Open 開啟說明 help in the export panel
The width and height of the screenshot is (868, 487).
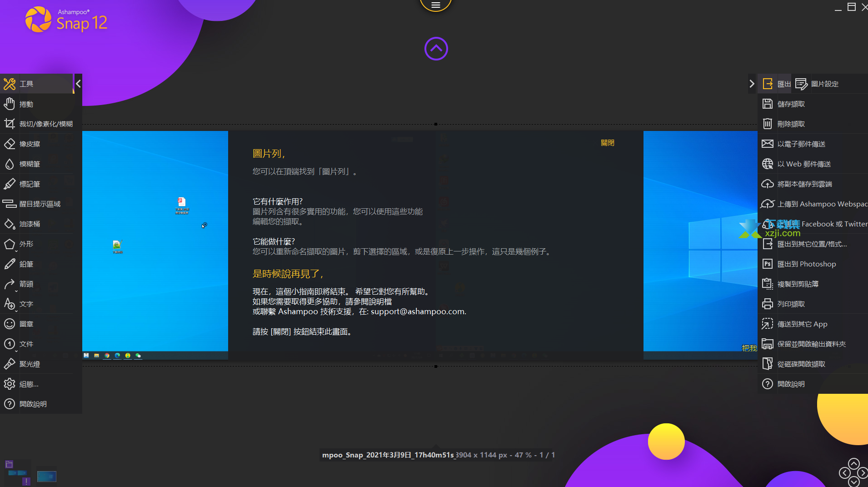tap(813, 384)
